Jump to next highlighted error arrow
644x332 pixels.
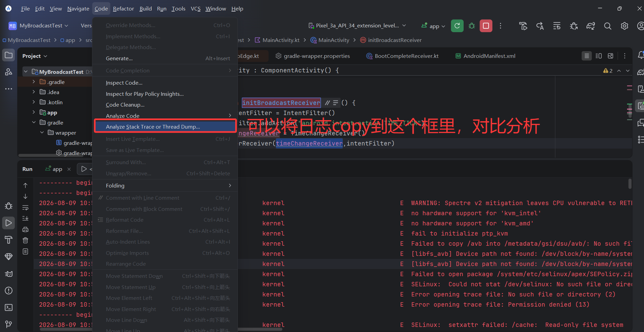(628, 71)
